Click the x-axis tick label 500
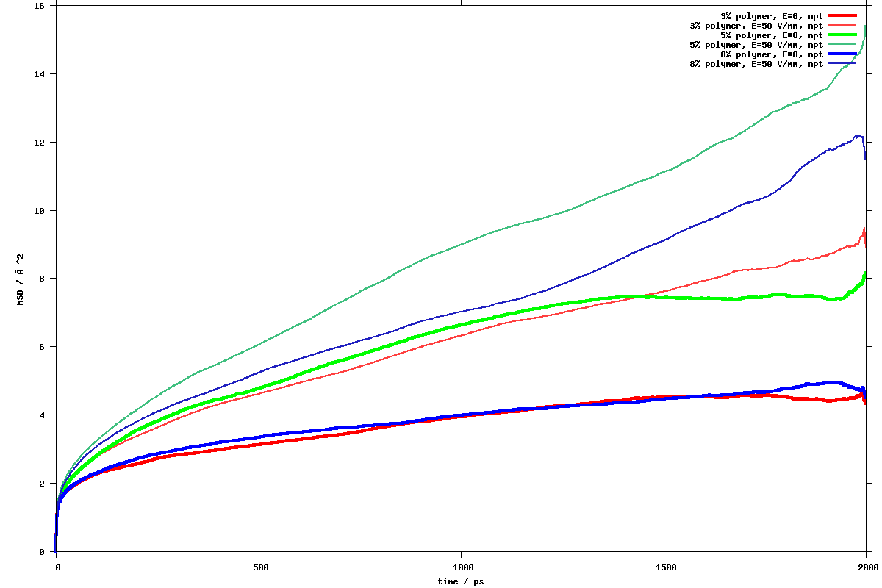 (259, 567)
